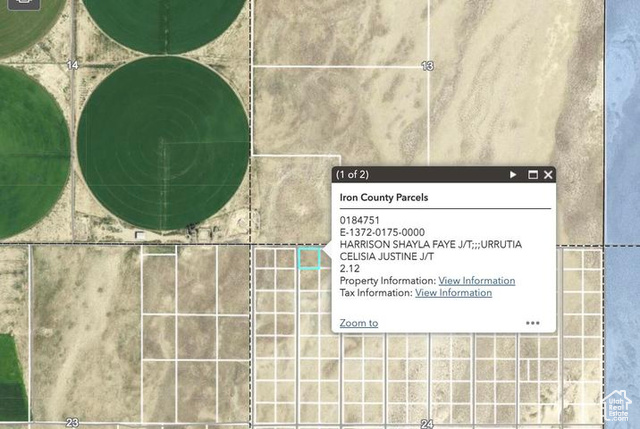
Task: Show next feature in parcel popup
Action: coord(513,174)
